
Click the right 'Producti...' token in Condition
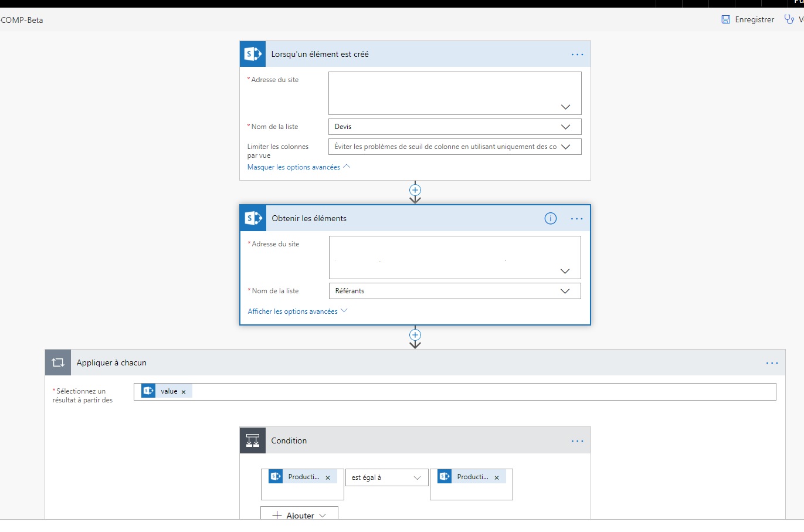tap(471, 477)
